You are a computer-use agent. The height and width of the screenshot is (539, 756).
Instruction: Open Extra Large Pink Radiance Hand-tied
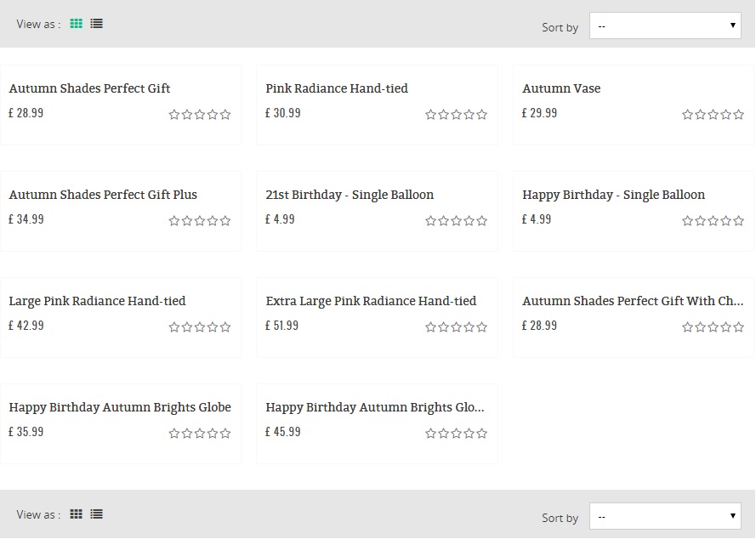point(371,301)
